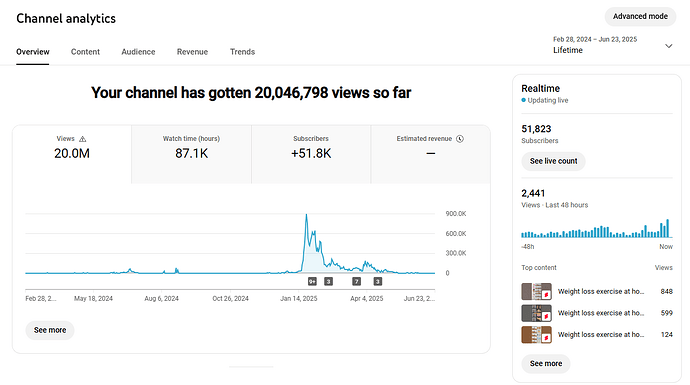Click the 51,823 subscribers count
Screen dimensions: 690x385
[x=536, y=129]
